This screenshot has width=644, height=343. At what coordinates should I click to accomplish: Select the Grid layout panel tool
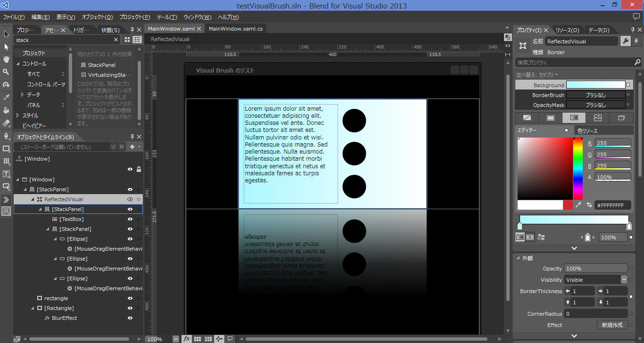coord(6,161)
